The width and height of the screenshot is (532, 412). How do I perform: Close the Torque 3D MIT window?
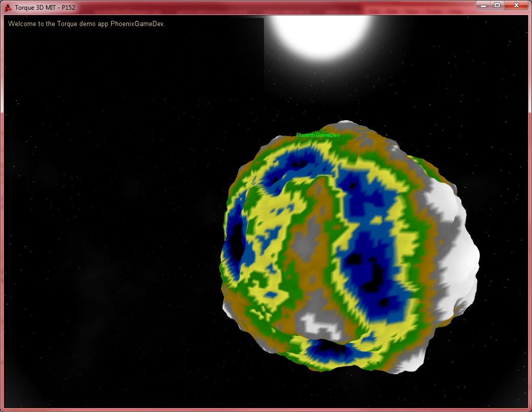click(x=516, y=6)
